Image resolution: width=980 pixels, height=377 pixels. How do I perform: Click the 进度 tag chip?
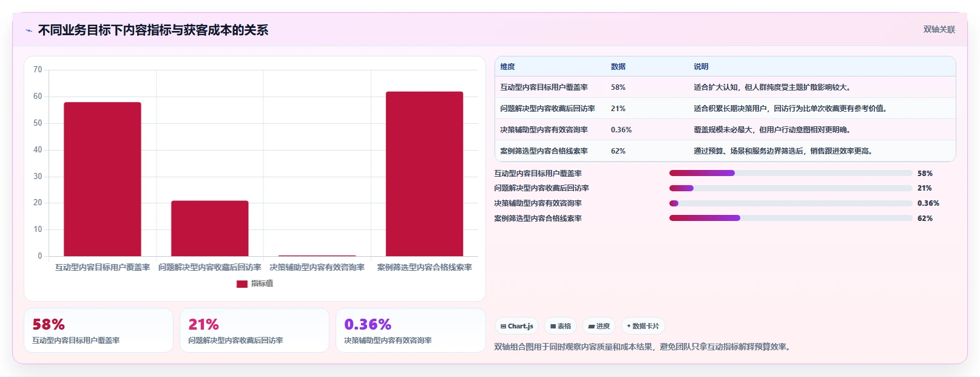tap(599, 326)
